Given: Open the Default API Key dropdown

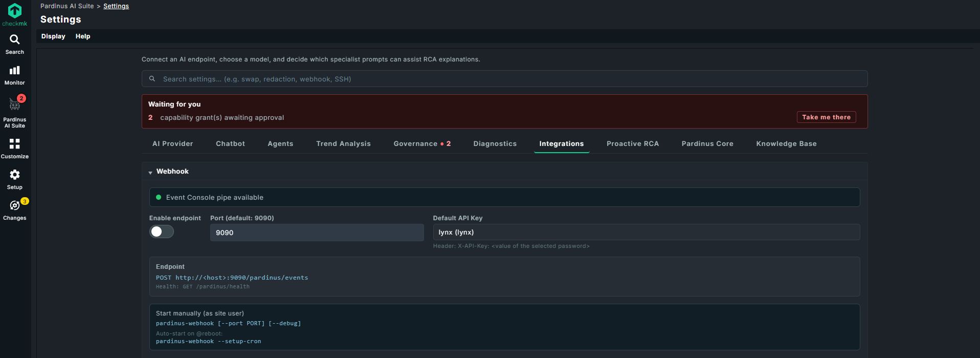Looking at the screenshot, I should [x=647, y=232].
